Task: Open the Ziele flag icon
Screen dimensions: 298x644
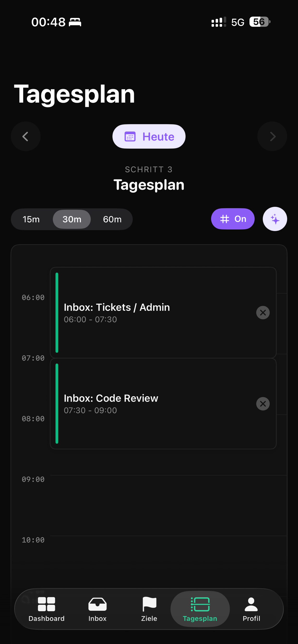Action: click(x=149, y=604)
